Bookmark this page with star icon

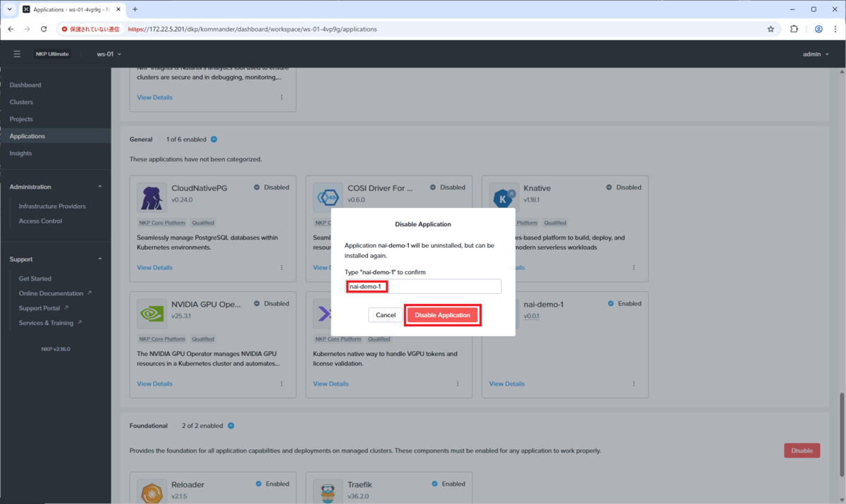(771, 29)
